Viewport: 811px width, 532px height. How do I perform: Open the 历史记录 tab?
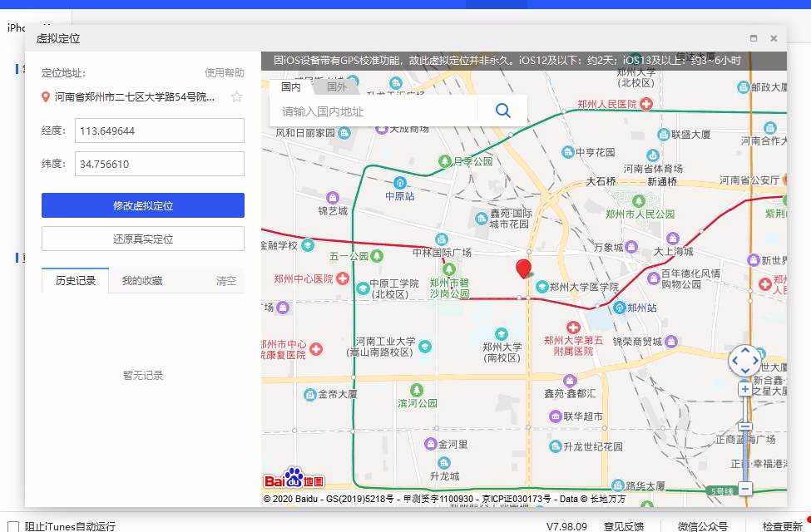[76, 281]
